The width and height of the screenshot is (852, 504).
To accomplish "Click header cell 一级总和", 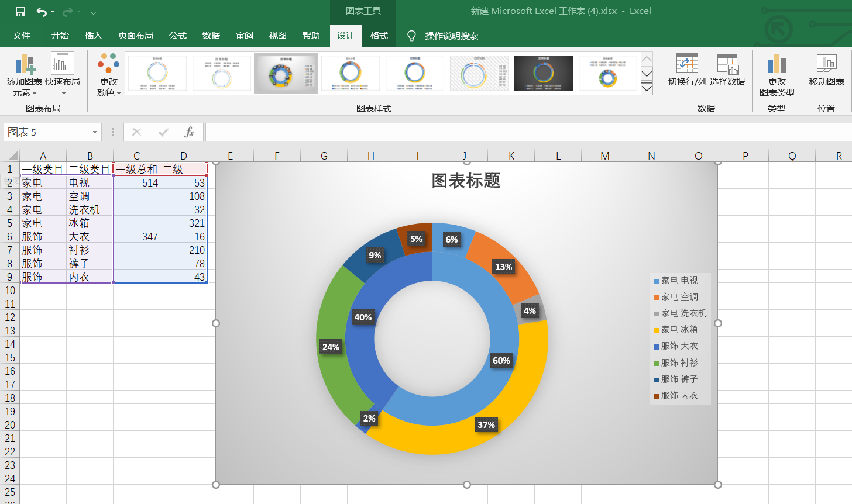I will pyautogui.click(x=137, y=169).
